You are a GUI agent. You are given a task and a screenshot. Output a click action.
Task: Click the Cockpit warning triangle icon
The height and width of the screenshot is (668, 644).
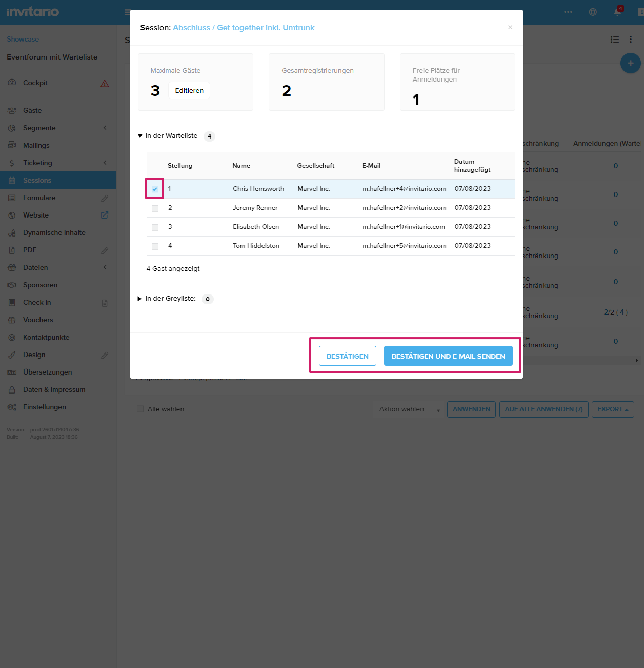[105, 84]
